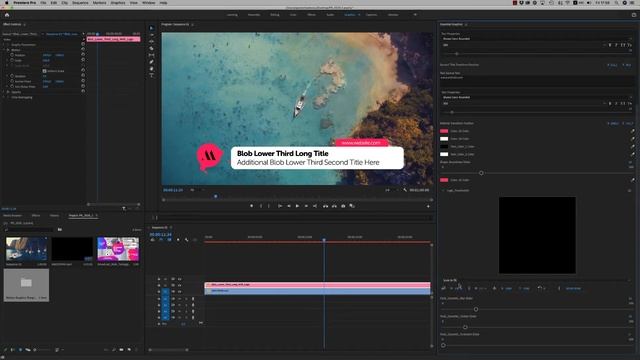Reset the Motion effect in Effect Controls
This screenshot has width=640, height=360.
(83, 50)
